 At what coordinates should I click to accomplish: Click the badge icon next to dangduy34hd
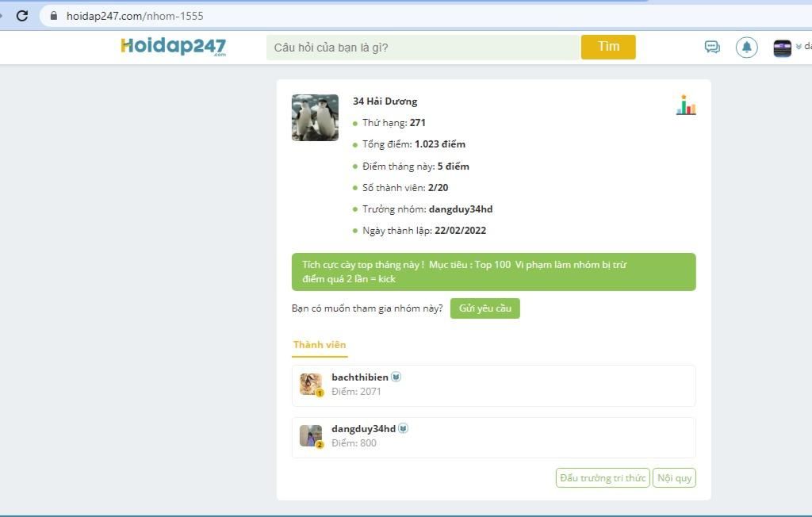404,428
